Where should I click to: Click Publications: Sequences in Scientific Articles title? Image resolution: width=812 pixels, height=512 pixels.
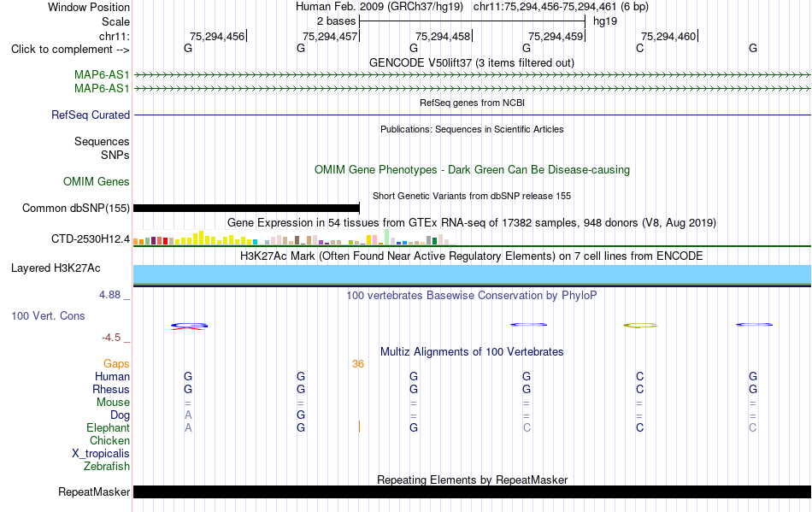click(472, 129)
